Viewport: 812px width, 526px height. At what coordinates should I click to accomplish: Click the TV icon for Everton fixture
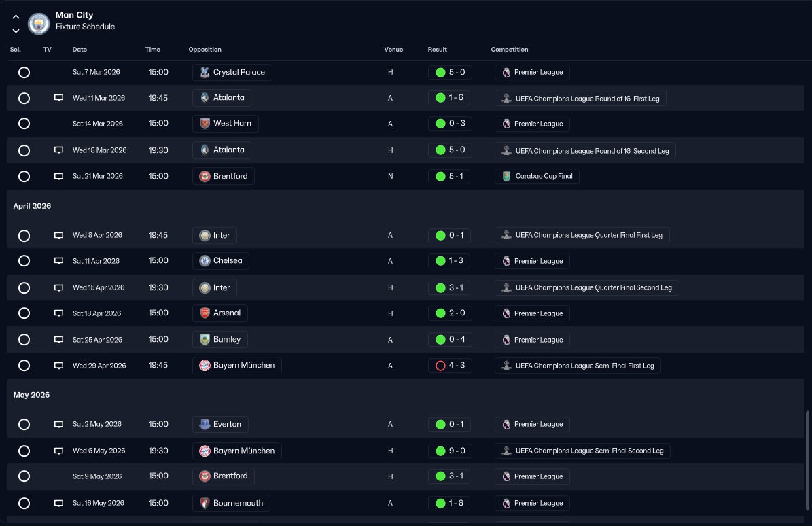point(58,424)
